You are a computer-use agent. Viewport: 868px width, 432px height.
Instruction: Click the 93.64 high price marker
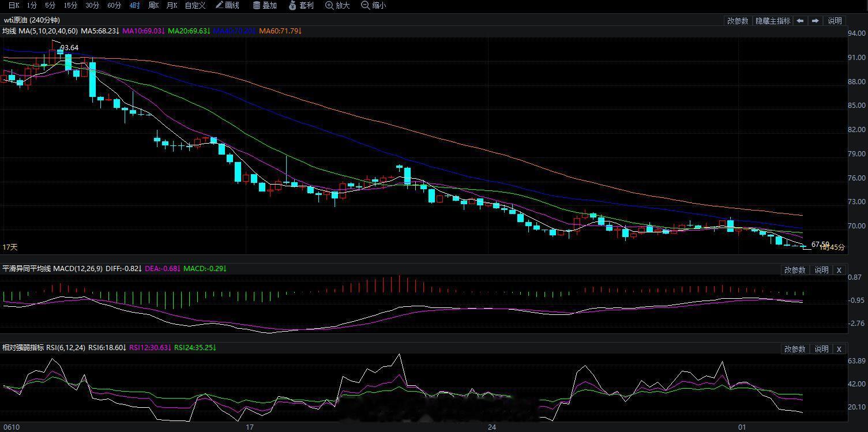tap(69, 48)
